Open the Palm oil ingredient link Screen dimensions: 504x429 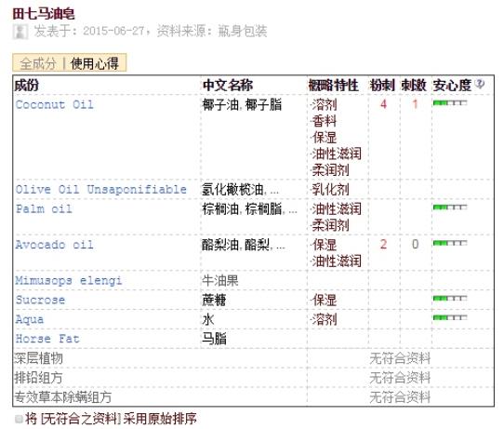pyautogui.click(x=44, y=209)
